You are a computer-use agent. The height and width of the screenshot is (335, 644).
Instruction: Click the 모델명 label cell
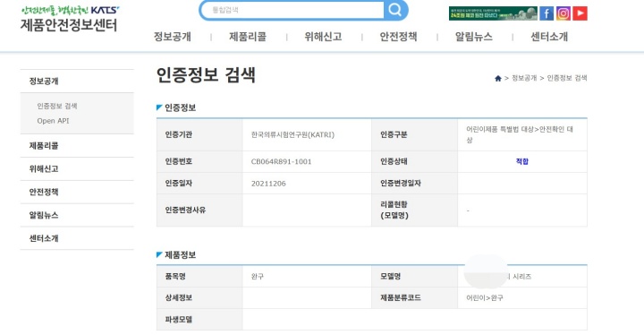(414, 276)
